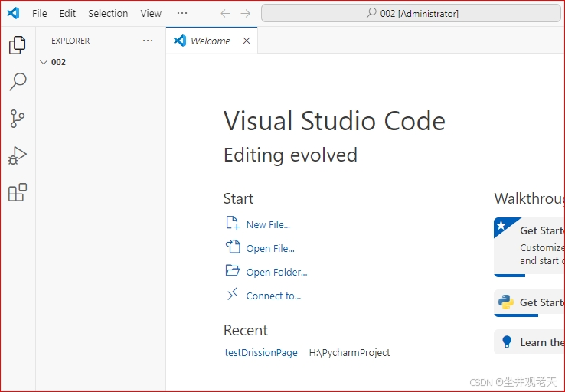Viewport: 565px width, 392px height.
Task: Click the Open File... link
Action: click(x=270, y=248)
